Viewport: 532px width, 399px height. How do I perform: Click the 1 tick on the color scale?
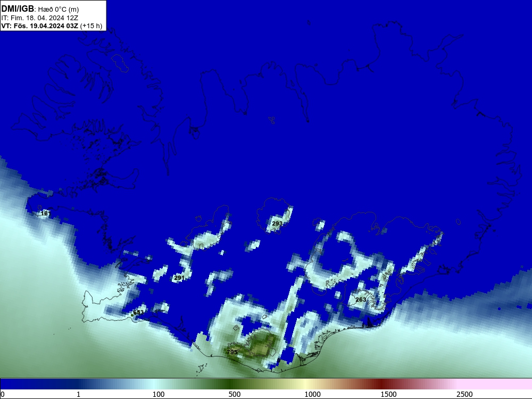coord(78,394)
